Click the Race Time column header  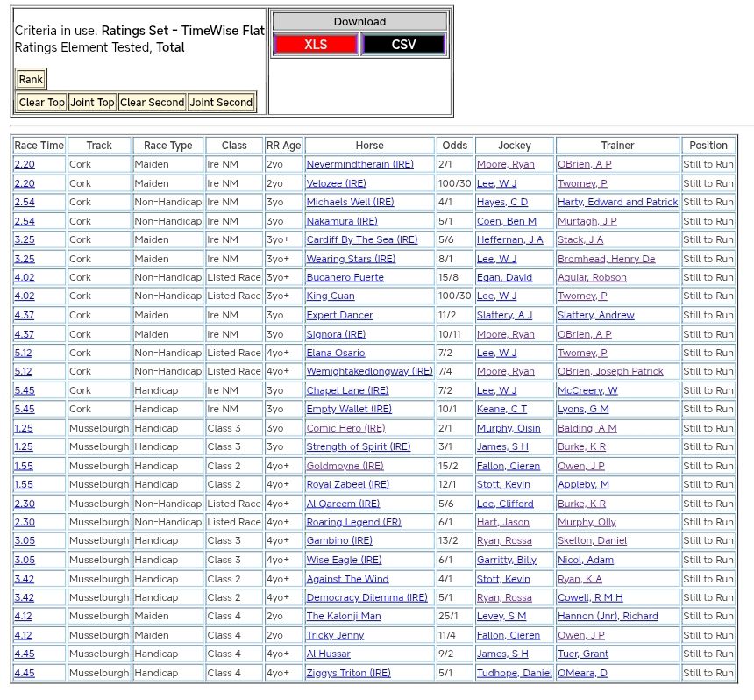pyautogui.click(x=39, y=146)
